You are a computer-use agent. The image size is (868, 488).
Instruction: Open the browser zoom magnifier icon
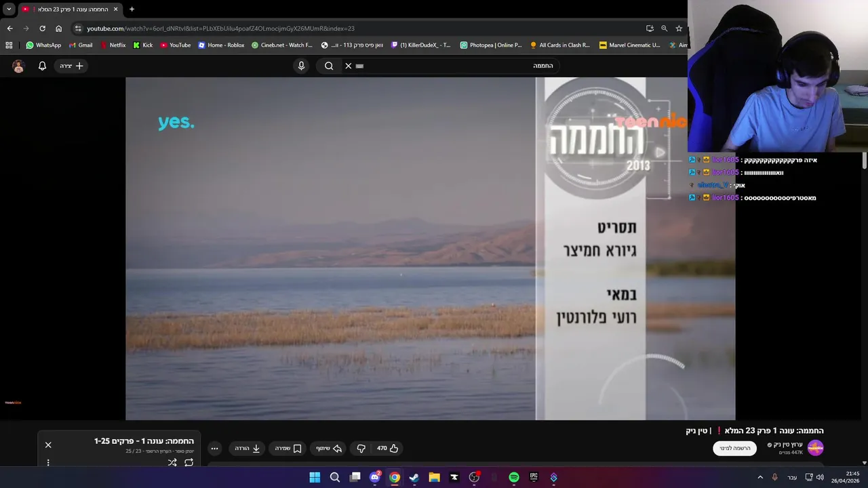point(664,28)
